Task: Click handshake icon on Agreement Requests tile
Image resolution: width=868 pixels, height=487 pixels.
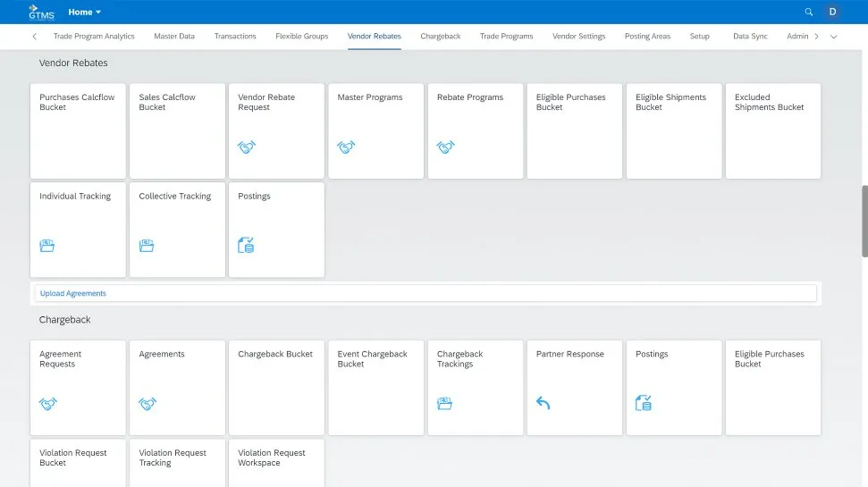Action: 47,404
